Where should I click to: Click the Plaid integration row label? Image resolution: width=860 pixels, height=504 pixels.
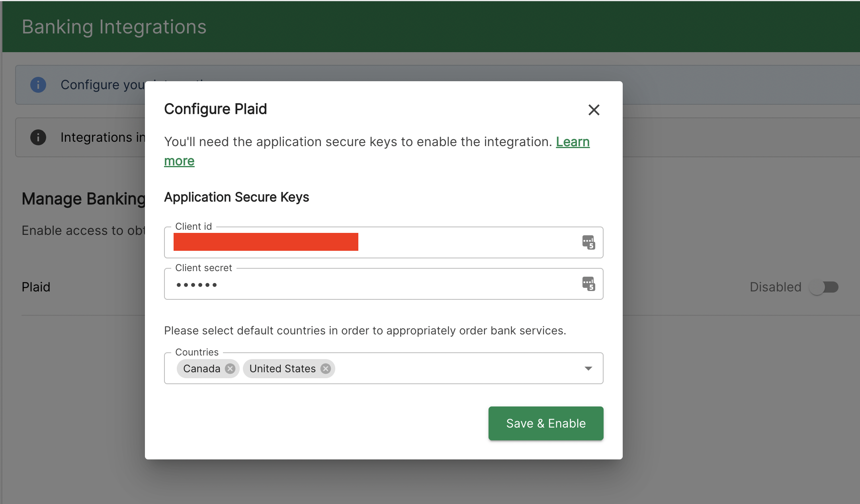pos(36,287)
